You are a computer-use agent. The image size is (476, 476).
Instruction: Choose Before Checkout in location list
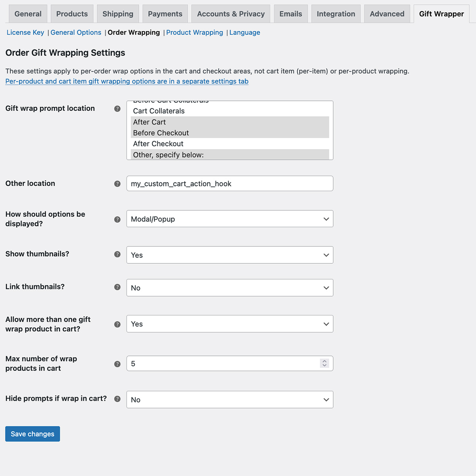(x=230, y=133)
